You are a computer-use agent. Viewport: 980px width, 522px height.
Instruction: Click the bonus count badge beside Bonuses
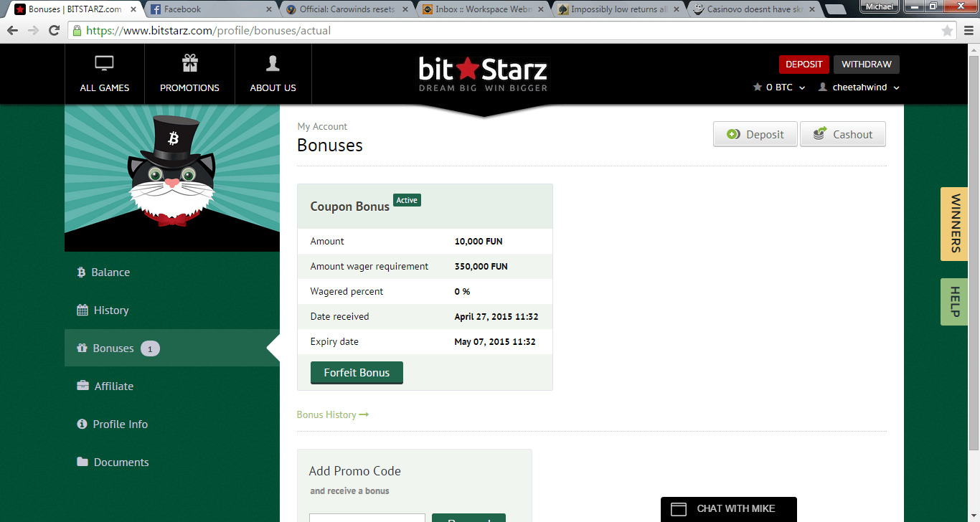click(150, 349)
